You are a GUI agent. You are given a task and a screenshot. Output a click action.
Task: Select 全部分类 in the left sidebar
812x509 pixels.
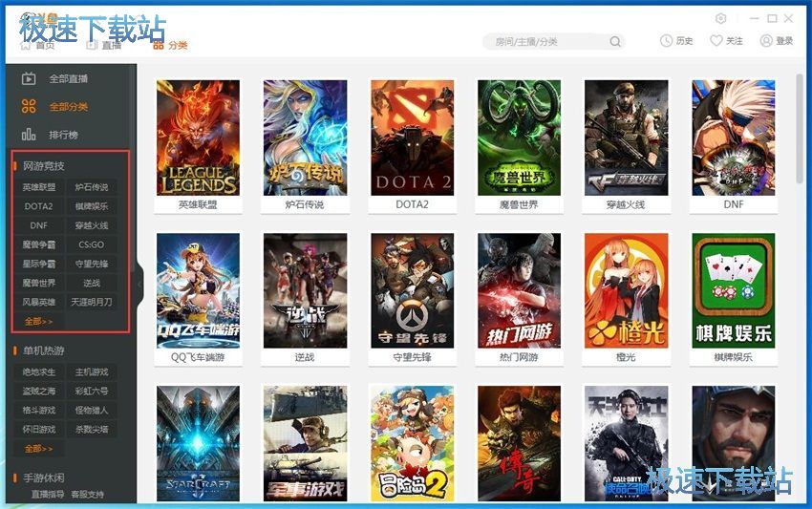pos(69,107)
